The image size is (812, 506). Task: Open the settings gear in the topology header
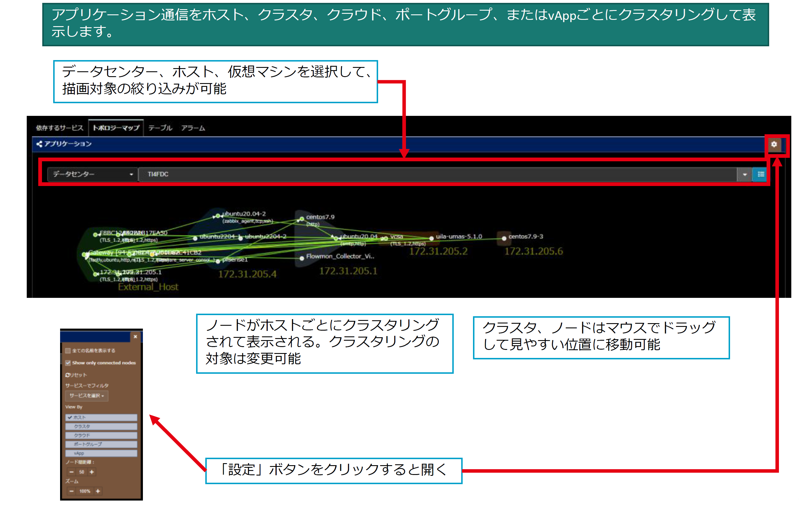click(773, 144)
